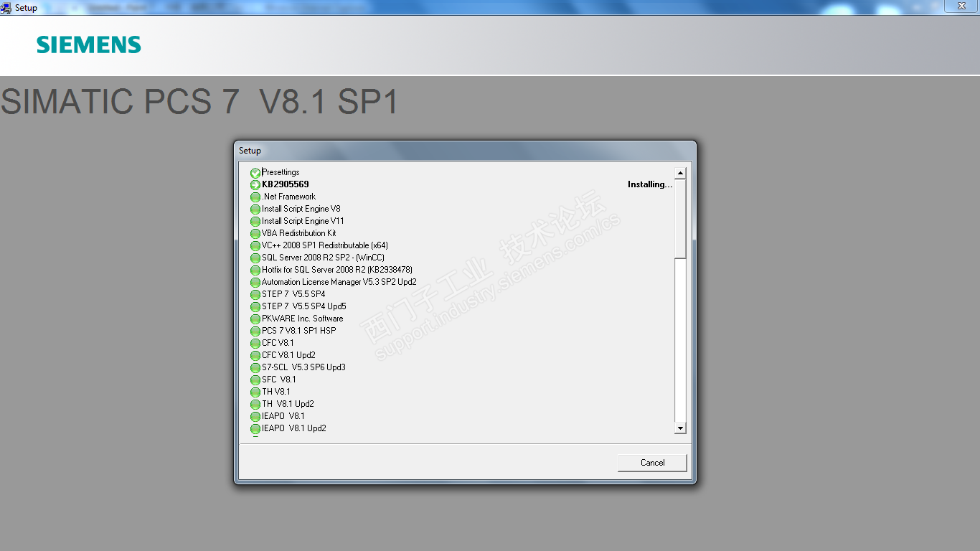This screenshot has height=551, width=980.
Task: Click the status icon beside IEAPO V8.1
Action: coord(255,417)
